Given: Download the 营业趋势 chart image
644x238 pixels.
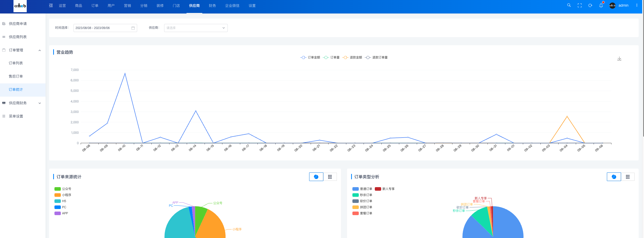Looking at the screenshot, I should pyautogui.click(x=619, y=59).
